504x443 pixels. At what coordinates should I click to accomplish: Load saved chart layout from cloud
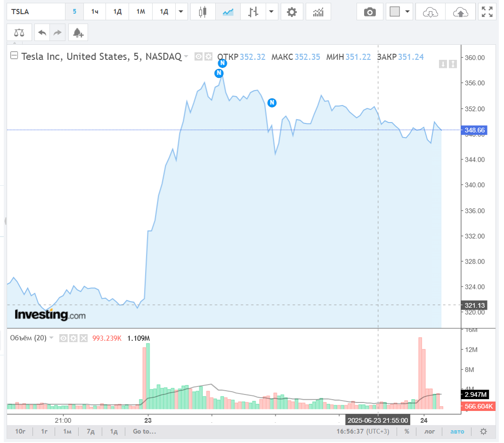(x=431, y=12)
